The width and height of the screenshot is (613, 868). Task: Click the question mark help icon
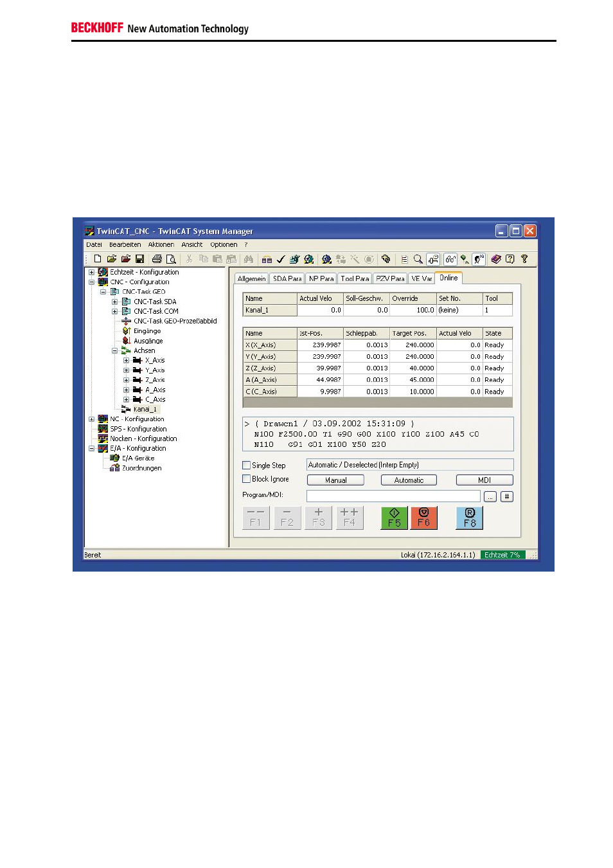pyautogui.click(x=524, y=259)
